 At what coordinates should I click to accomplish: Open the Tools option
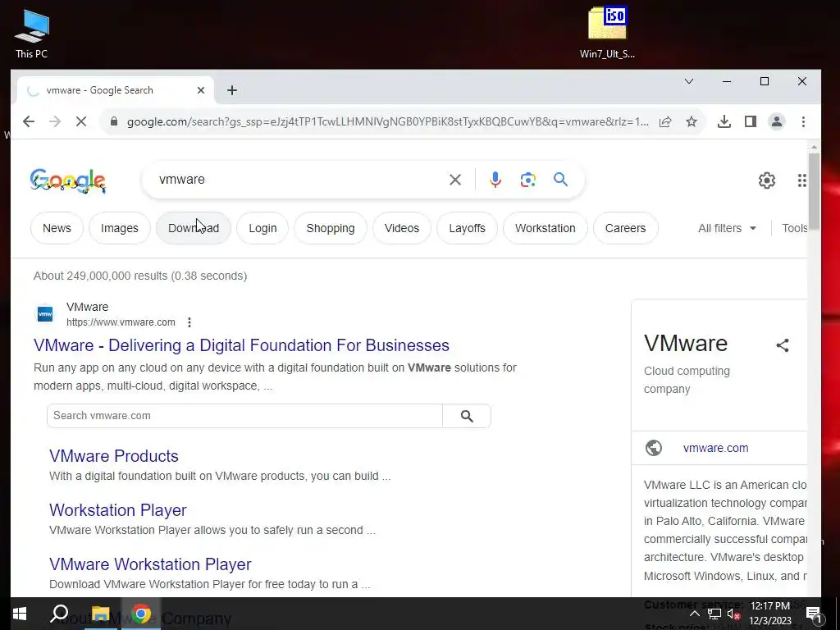click(x=794, y=228)
